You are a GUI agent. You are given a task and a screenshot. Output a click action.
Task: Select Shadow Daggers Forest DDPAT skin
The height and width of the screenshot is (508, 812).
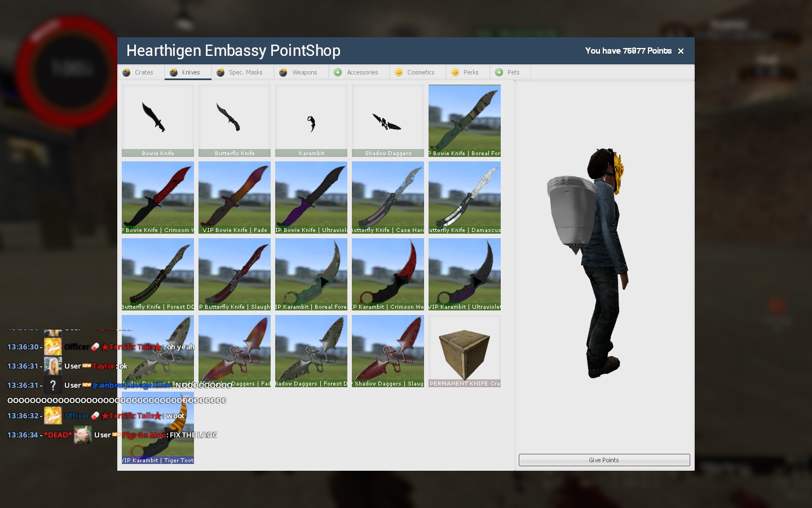tap(311, 351)
